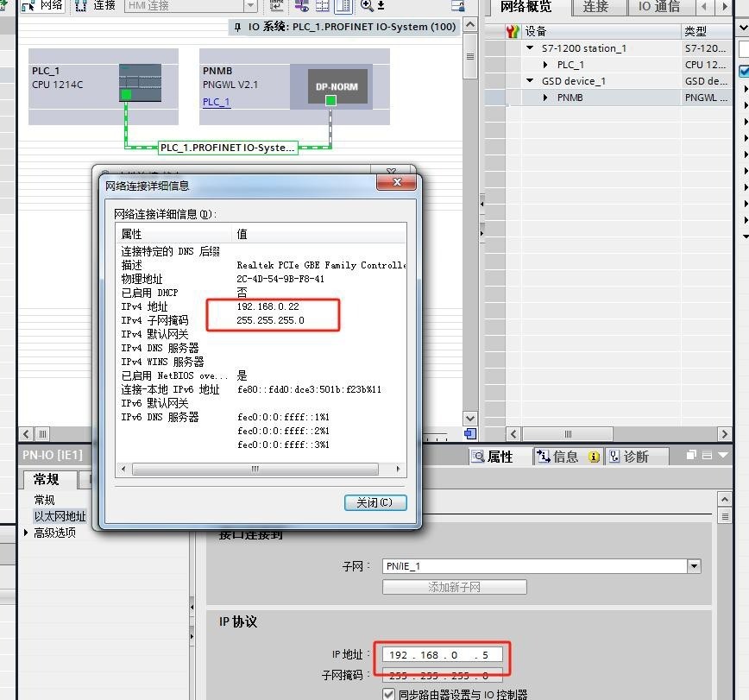Click the green port on DP-NORM device
The image size is (749, 700).
tap(330, 100)
